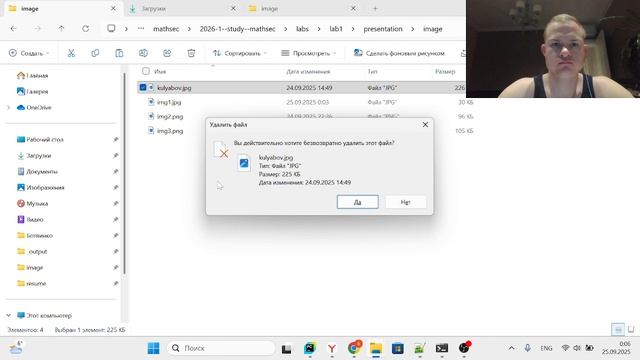This screenshot has height=360, width=640.
Task: Refresh the folder view
Action: click(x=85, y=29)
